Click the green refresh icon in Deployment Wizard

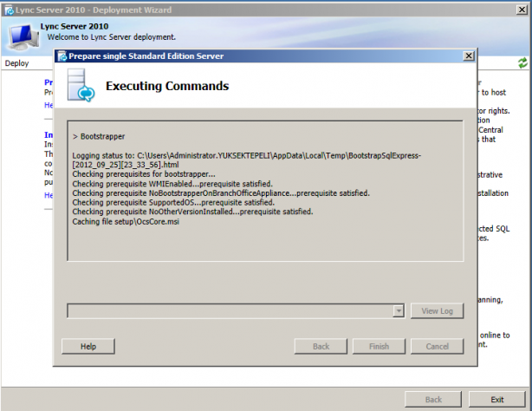click(x=522, y=62)
